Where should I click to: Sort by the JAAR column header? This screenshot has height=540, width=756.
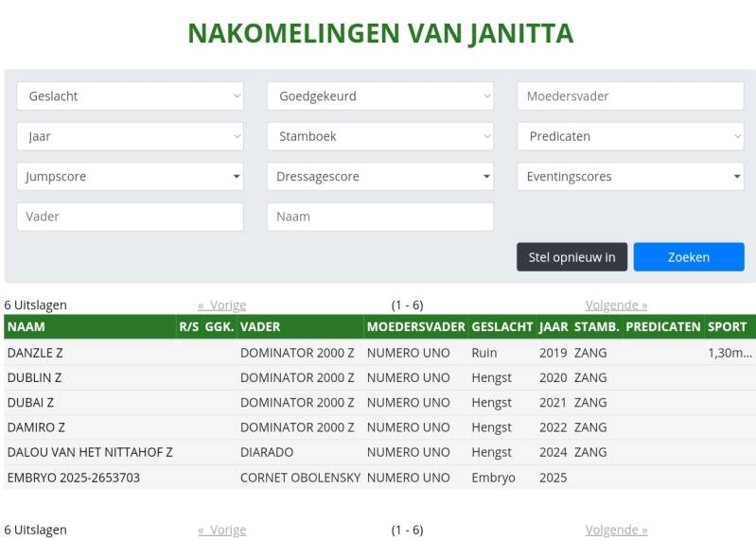click(x=554, y=326)
